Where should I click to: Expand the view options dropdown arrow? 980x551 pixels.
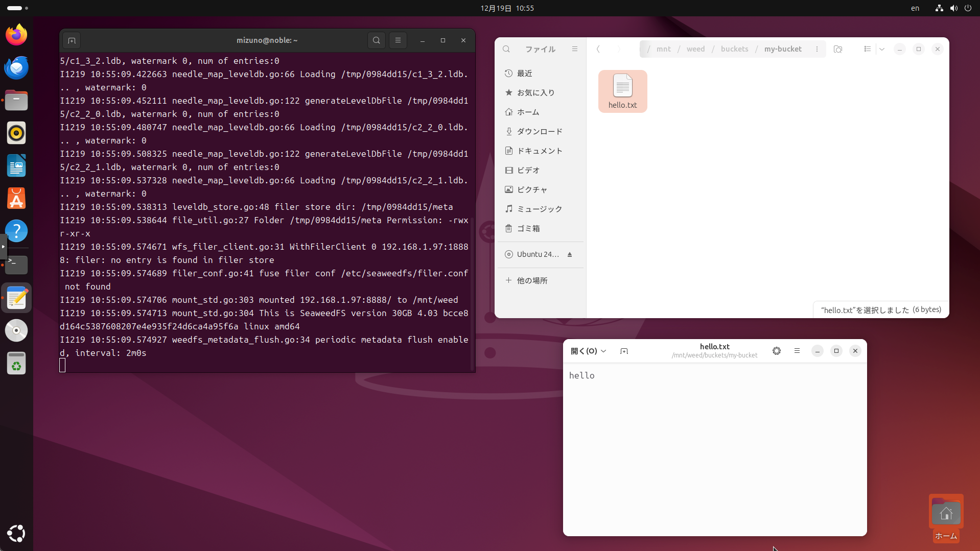tap(882, 49)
